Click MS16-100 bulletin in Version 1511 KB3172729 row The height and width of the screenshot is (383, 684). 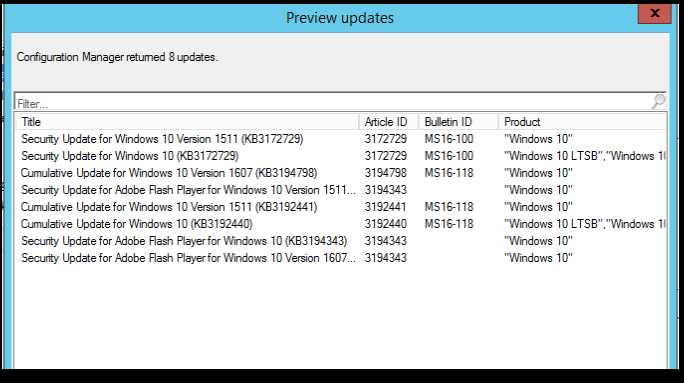click(x=449, y=139)
